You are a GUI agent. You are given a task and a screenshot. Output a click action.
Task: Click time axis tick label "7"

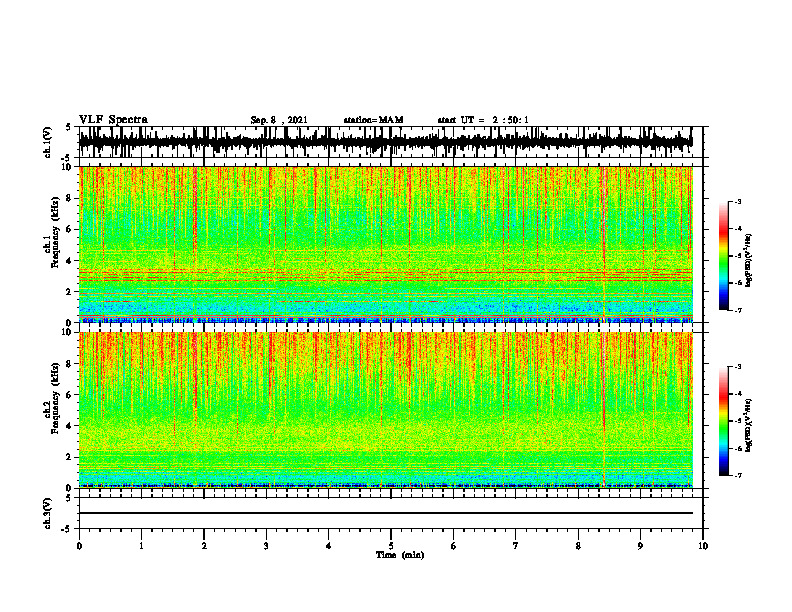click(x=516, y=546)
